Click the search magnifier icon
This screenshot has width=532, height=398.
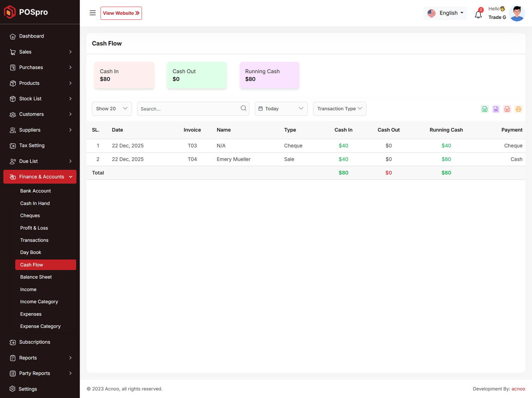tap(243, 108)
